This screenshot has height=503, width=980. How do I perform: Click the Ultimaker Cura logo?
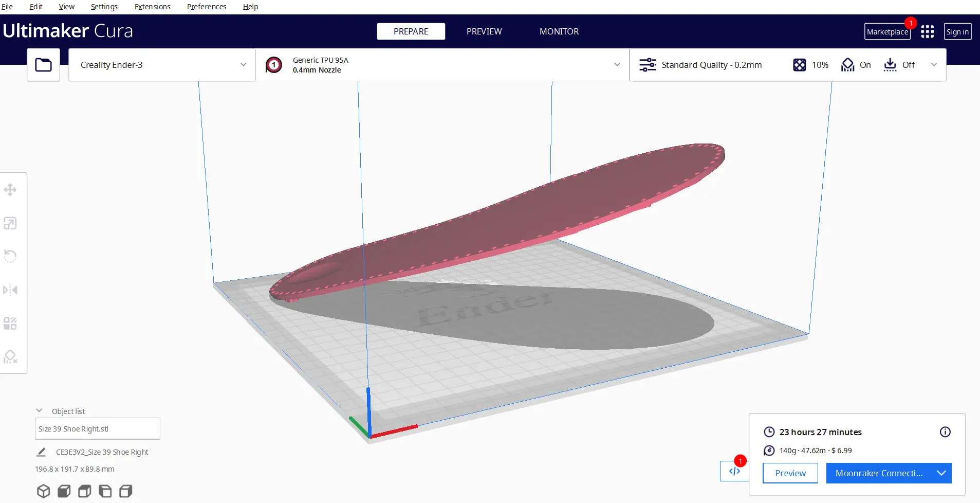[x=68, y=31]
